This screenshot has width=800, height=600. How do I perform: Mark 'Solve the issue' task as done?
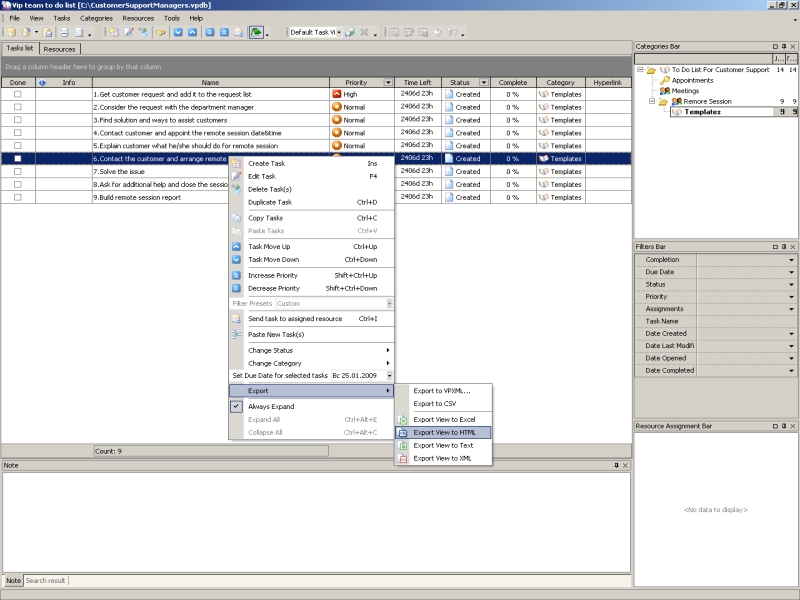17,172
